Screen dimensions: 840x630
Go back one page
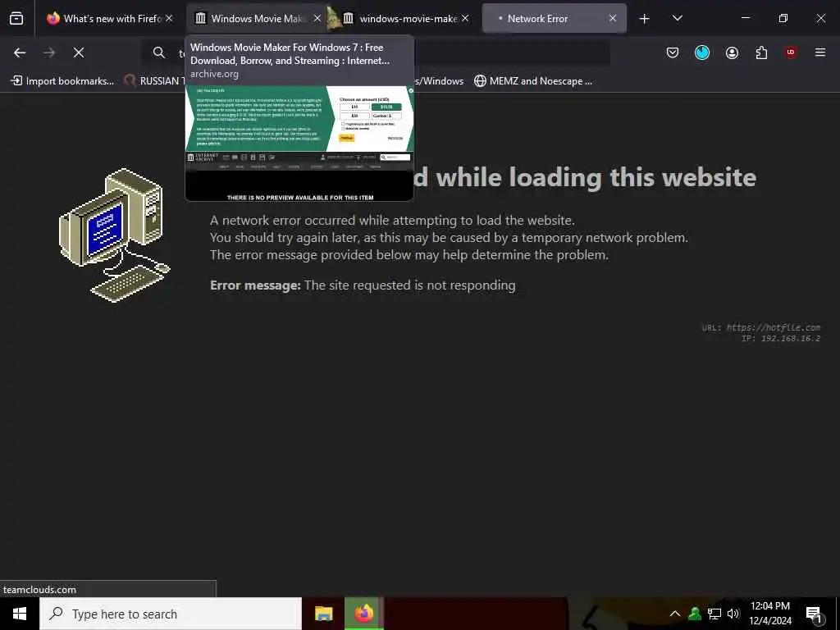pos(20,52)
